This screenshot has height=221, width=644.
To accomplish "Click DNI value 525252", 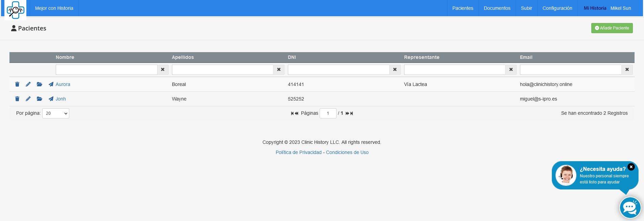I will point(296,99).
